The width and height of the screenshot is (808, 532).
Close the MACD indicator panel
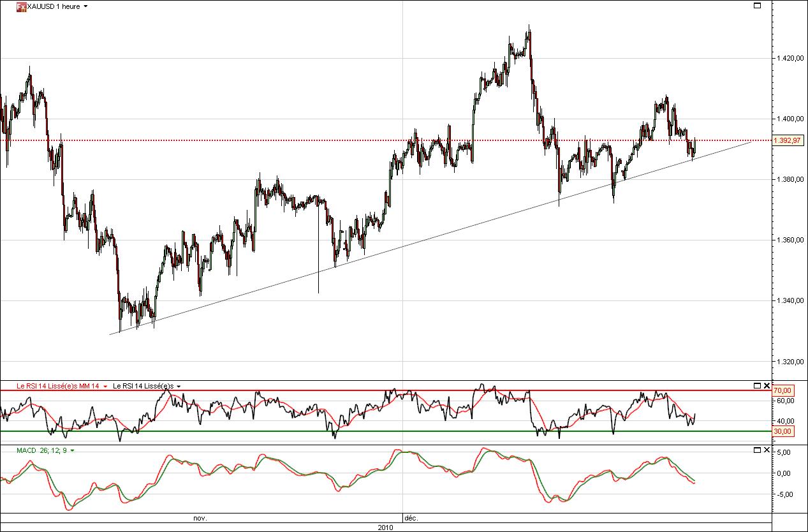766,450
